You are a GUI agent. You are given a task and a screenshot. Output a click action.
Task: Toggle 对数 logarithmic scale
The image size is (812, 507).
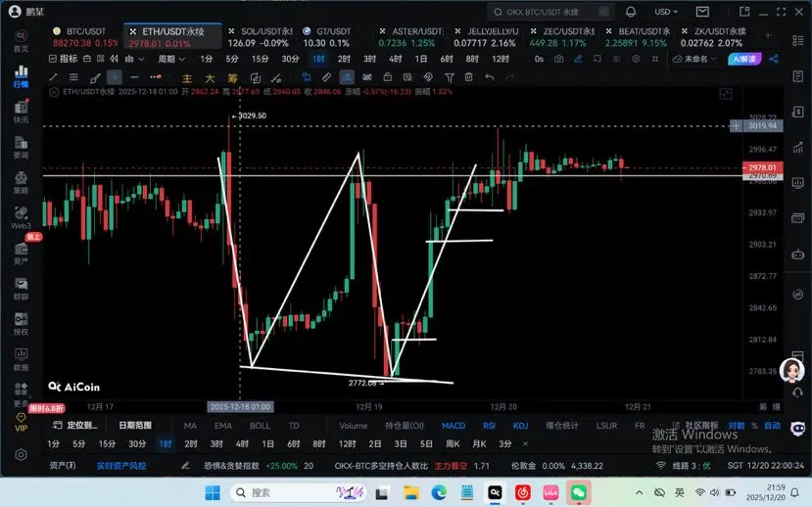737,425
